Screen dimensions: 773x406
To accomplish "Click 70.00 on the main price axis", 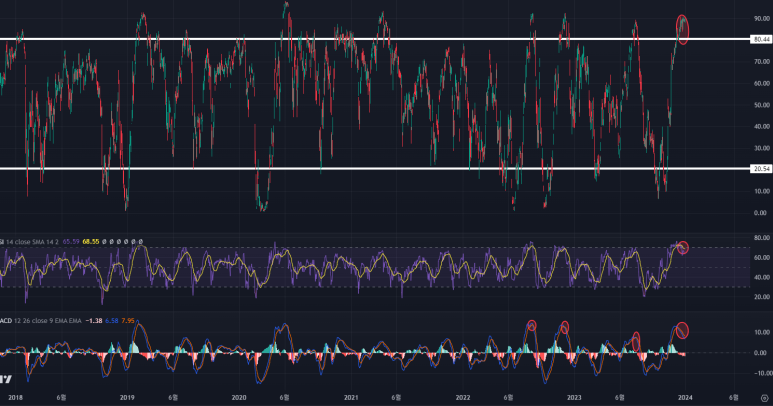I will [761, 62].
